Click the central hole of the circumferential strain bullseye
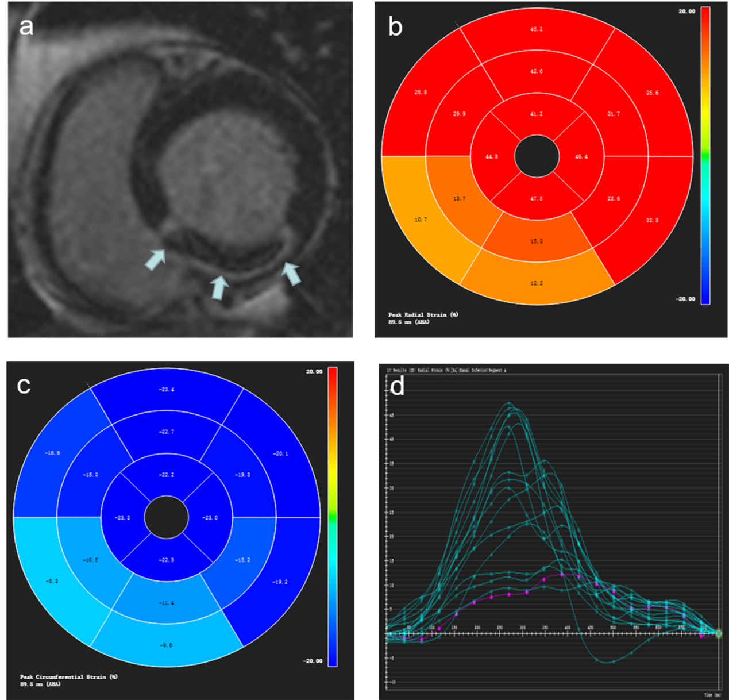This screenshot has height=700, width=729. 167,518
